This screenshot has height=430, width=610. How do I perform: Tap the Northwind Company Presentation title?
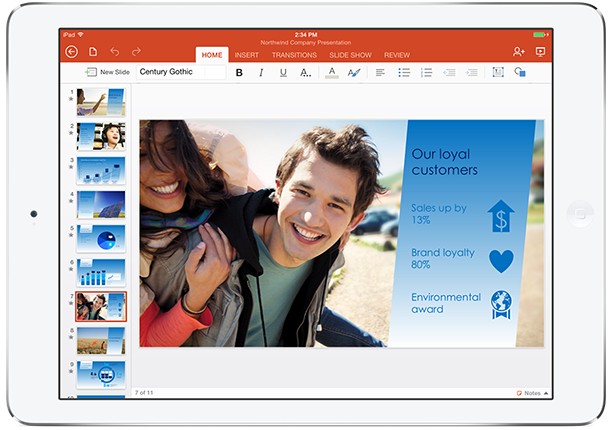(306, 42)
